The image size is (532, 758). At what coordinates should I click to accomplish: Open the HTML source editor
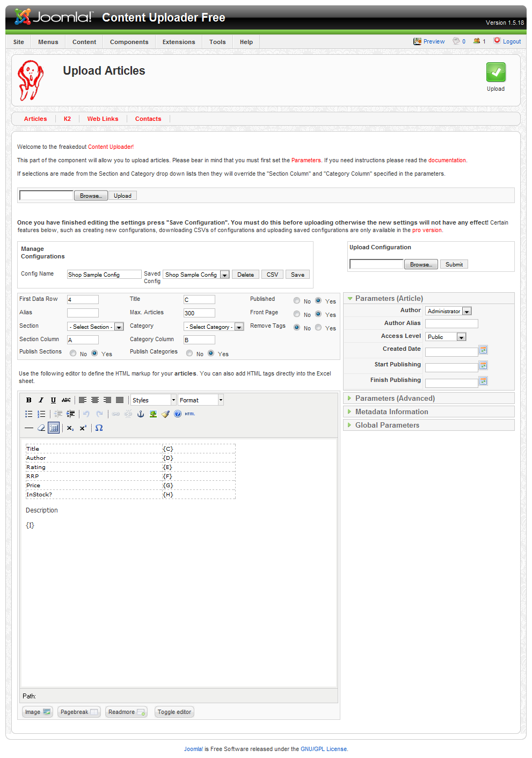[x=190, y=414]
